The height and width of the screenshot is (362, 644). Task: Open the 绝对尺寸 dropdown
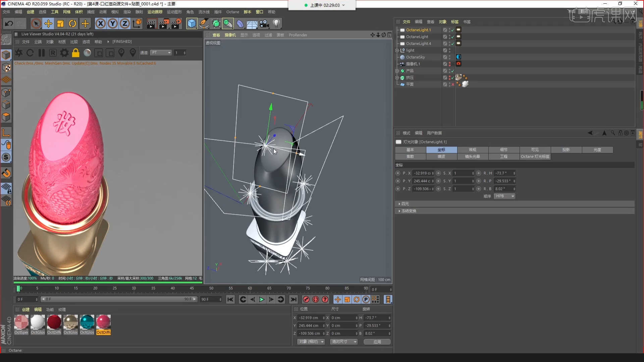[x=344, y=342]
